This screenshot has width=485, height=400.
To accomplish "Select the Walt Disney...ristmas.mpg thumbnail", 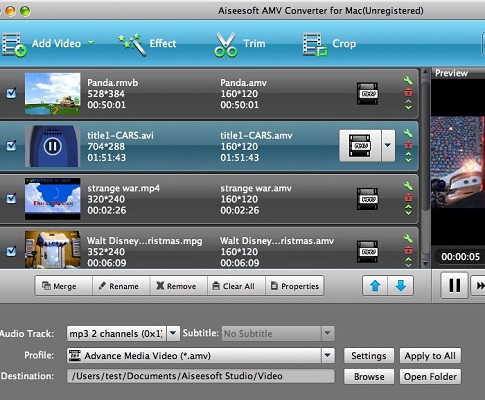I will [53, 249].
